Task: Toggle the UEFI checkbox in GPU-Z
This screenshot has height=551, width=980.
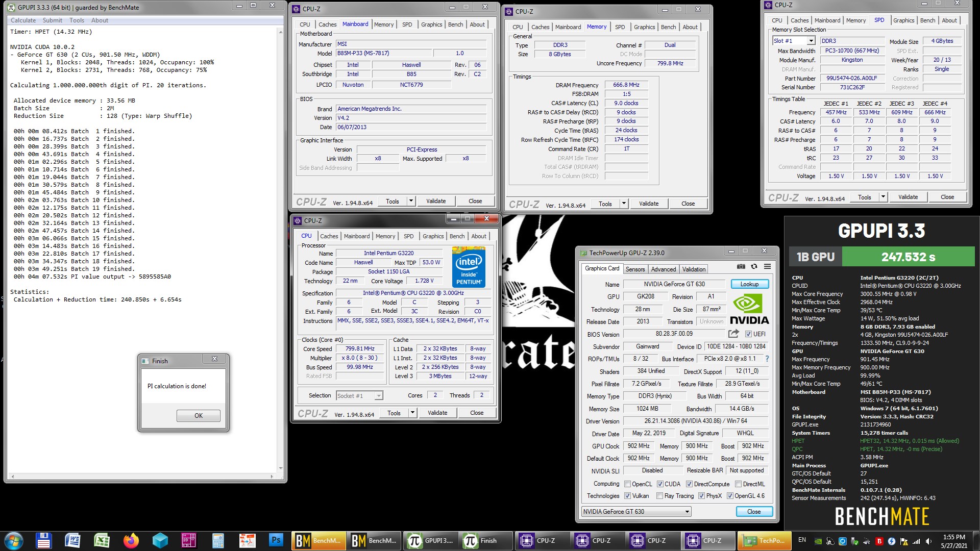Action: pos(748,334)
